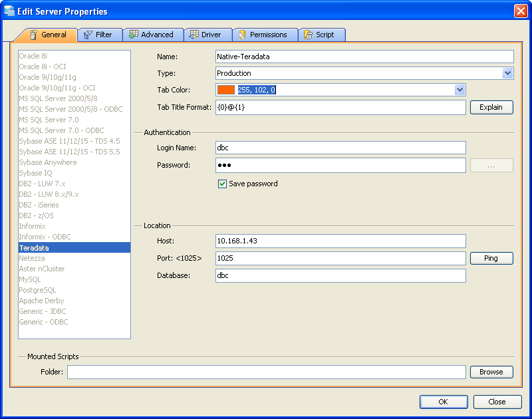
Task: Click the Close button at bottom
Action: coord(497,402)
